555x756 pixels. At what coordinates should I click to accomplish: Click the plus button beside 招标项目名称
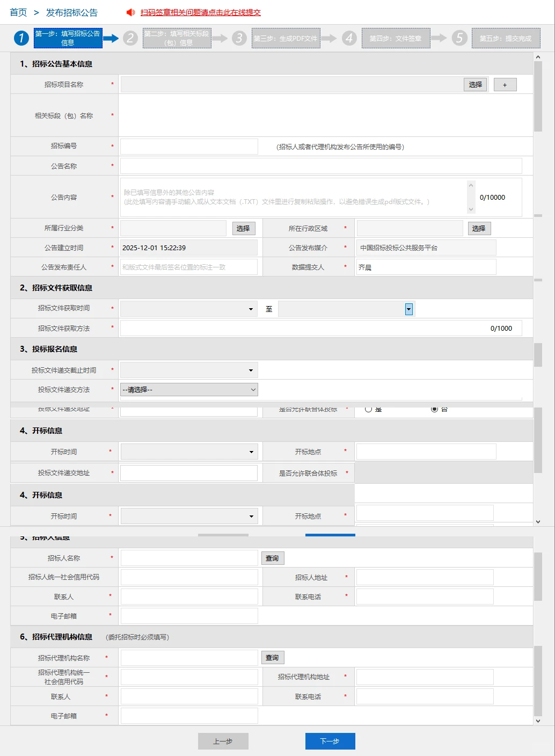[x=505, y=85]
